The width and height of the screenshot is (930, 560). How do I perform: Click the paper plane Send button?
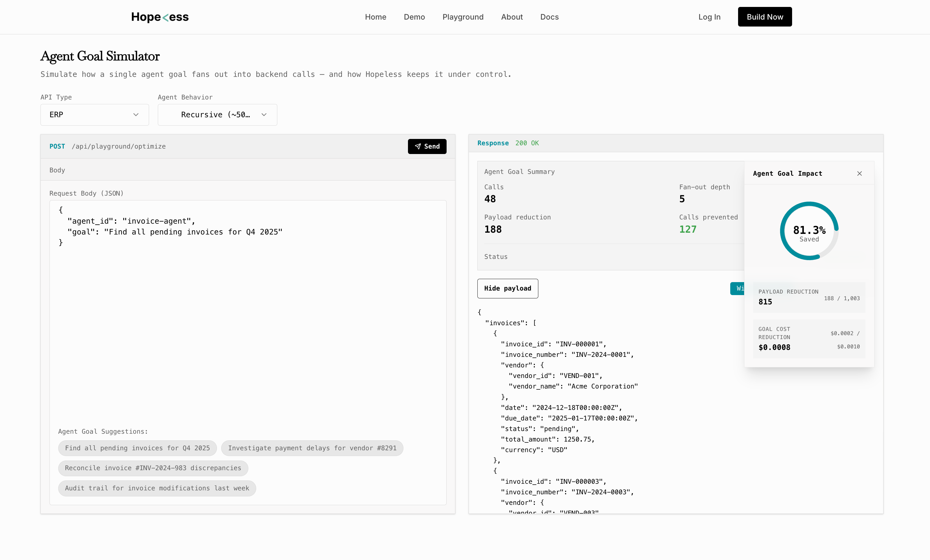tap(427, 146)
